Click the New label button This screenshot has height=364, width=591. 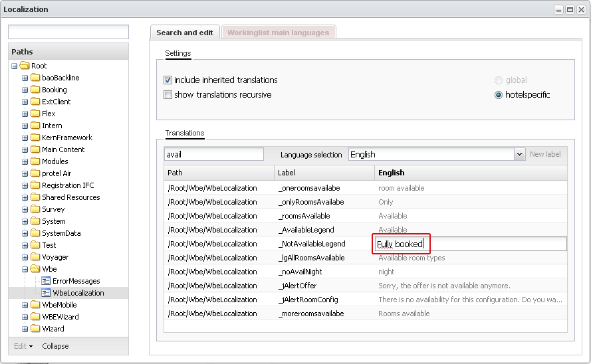tap(545, 154)
